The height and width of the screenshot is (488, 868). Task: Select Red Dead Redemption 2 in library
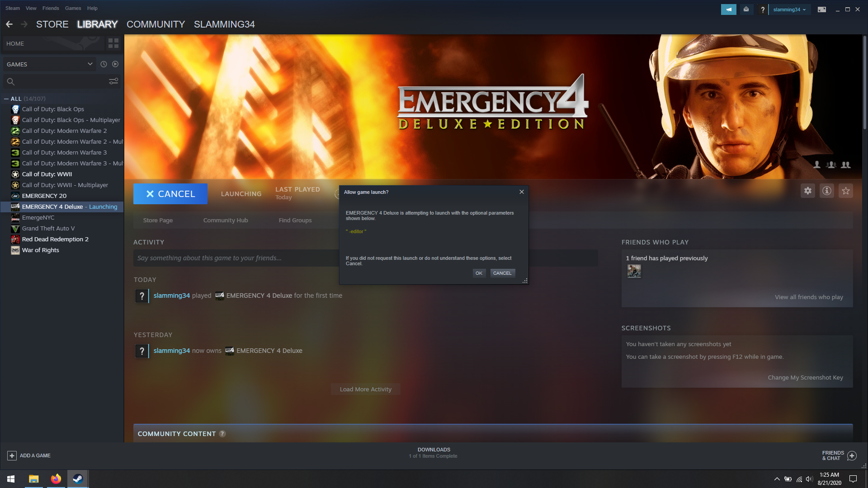(x=55, y=239)
